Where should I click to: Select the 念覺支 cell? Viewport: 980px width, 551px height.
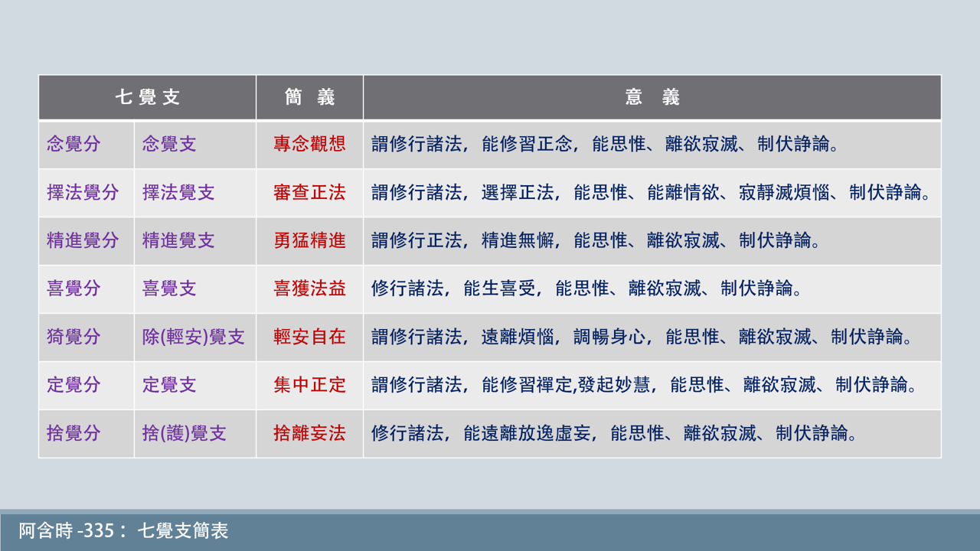click(x=170, y=145)
